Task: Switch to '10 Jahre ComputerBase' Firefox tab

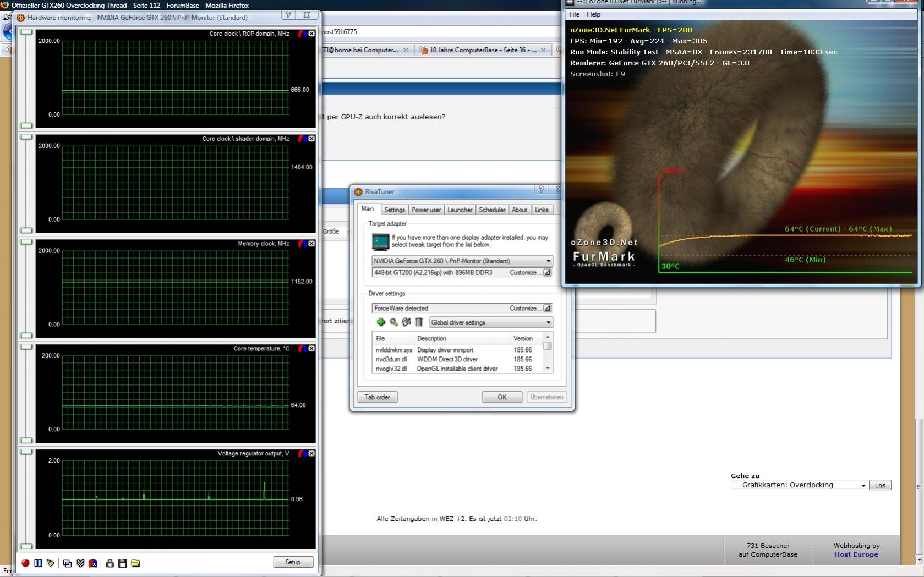Action: point(483,50)
